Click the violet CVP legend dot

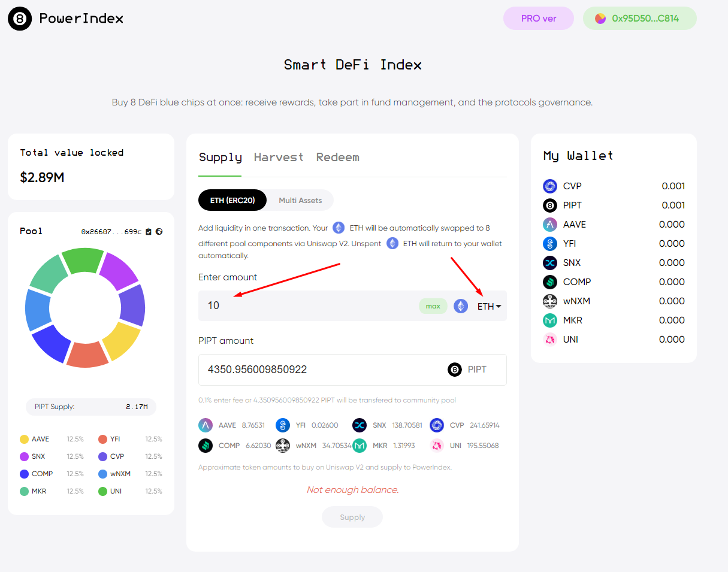[x=102, y=456]
